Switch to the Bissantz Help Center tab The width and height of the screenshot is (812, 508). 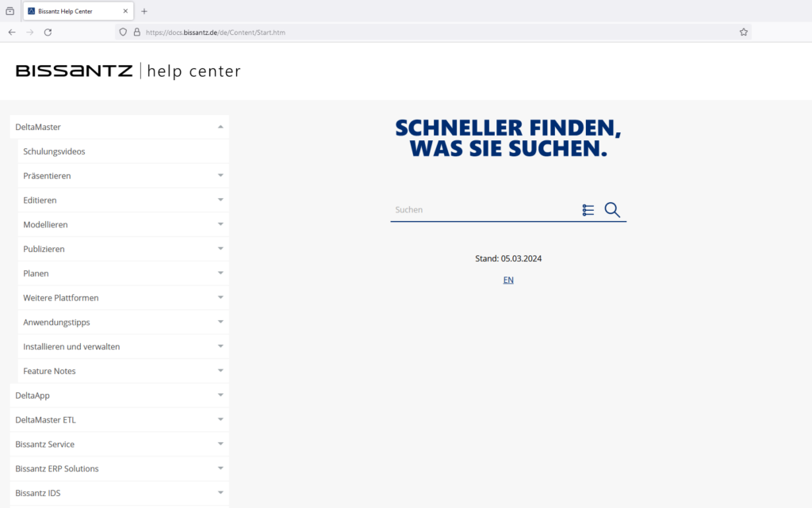[75, 10]
